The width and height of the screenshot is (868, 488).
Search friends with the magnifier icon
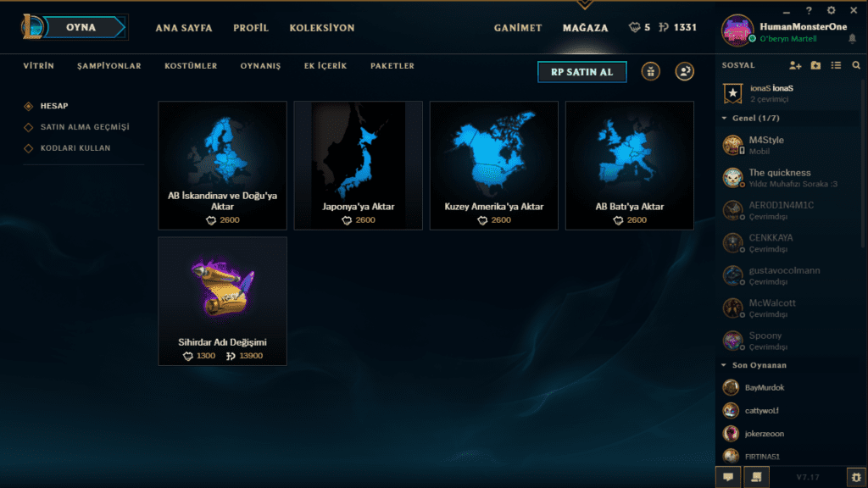pyautogui.click(x=856, y=65)
